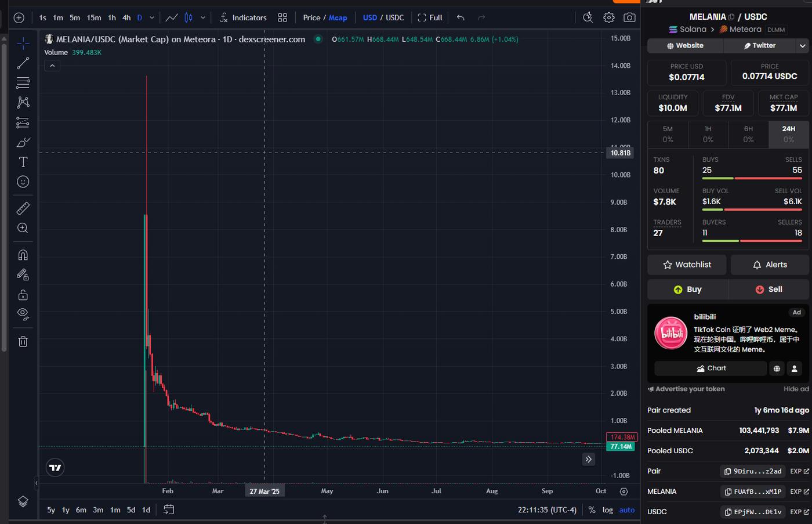Remove drawings with trash icon

[23, 341]
